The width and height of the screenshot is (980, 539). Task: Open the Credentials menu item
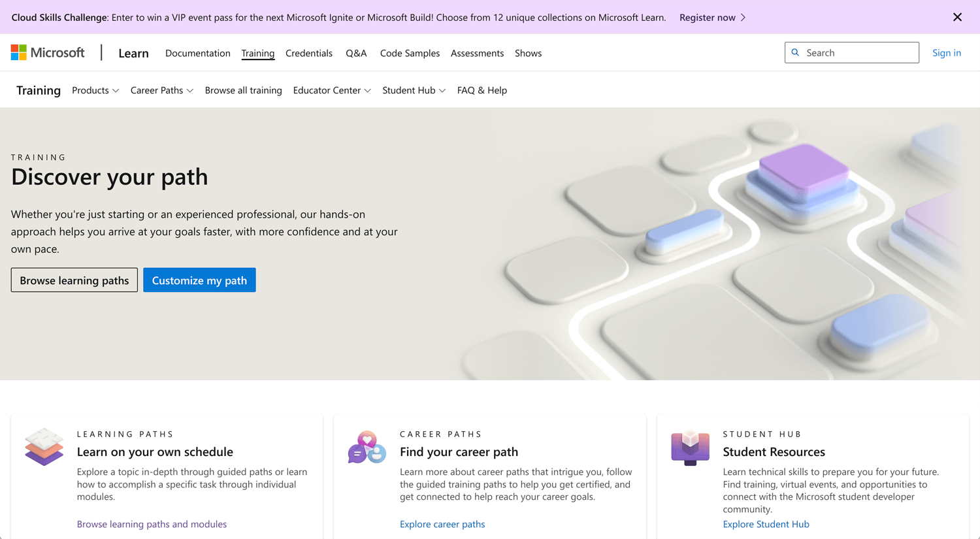(309, 53)
